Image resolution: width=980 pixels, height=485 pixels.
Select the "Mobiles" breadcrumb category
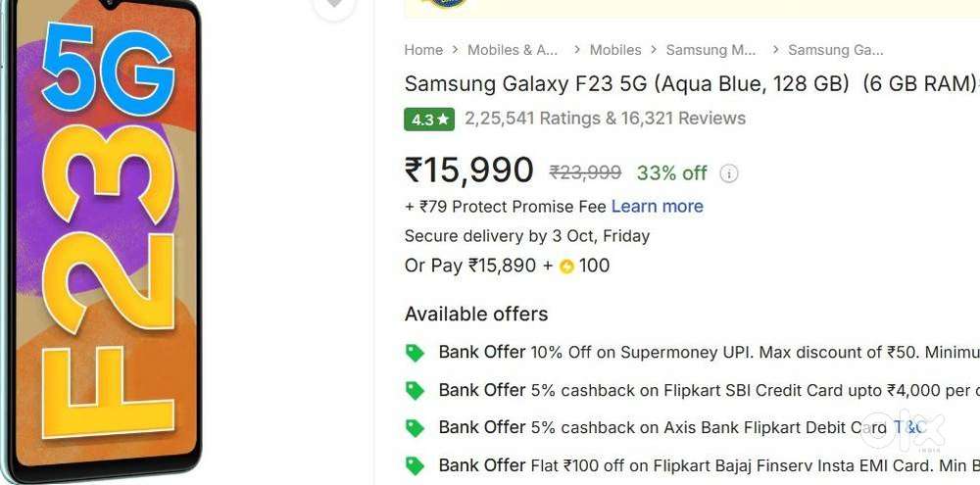click(615, 50)
